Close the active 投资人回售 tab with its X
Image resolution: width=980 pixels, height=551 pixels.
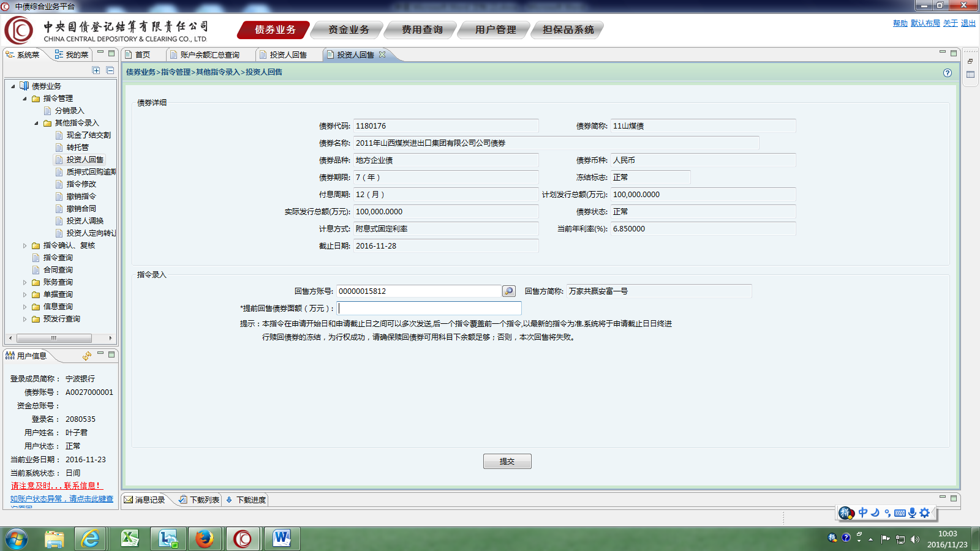pos(382,54)
